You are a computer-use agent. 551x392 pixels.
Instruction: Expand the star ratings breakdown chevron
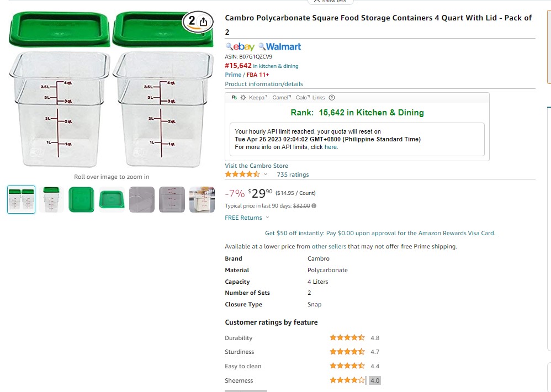click(266, 174)
